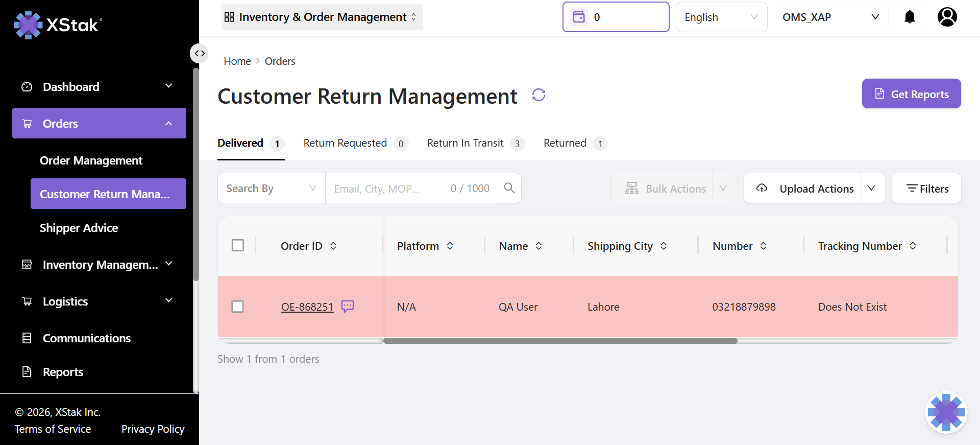The image size is (980, 445).
Task: Click the comment icon next to OE-868251
Action: (348, 306)
